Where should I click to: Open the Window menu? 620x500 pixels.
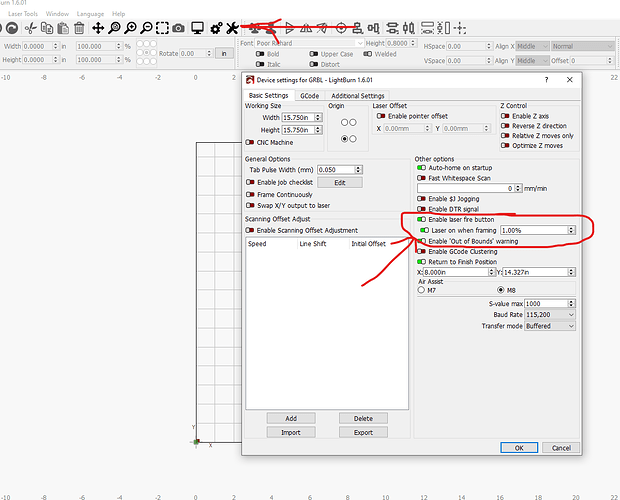coord(57,14)
